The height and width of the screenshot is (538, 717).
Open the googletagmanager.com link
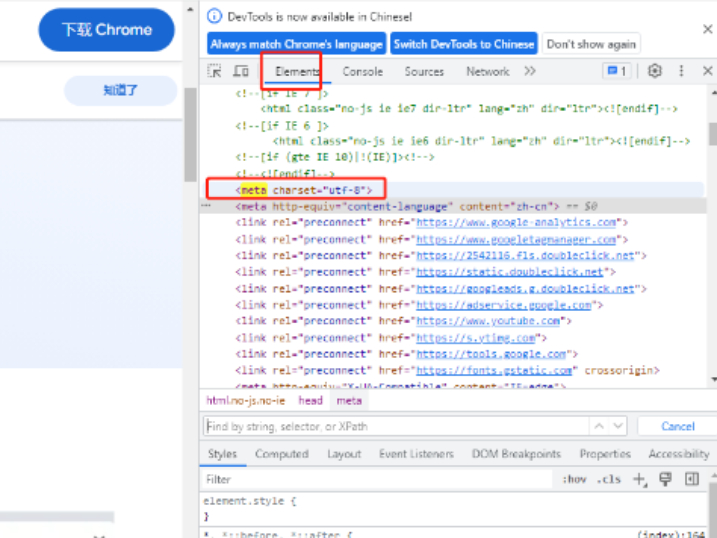point(516,240)
